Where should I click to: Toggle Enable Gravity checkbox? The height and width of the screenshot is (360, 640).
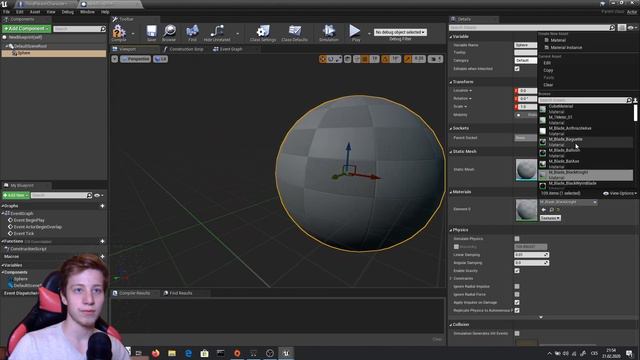coord(517,271)
